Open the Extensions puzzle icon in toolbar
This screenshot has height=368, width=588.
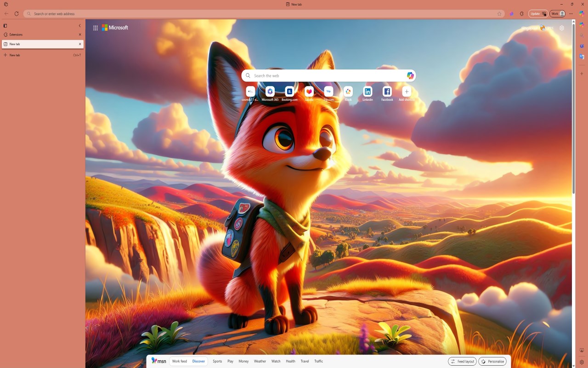(x=521, y=14)
